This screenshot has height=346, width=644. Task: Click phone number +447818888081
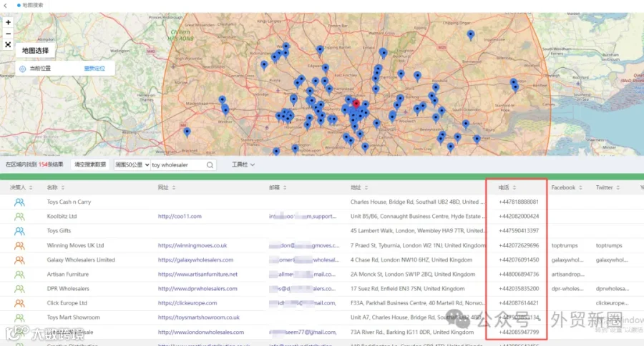point(519,202)
